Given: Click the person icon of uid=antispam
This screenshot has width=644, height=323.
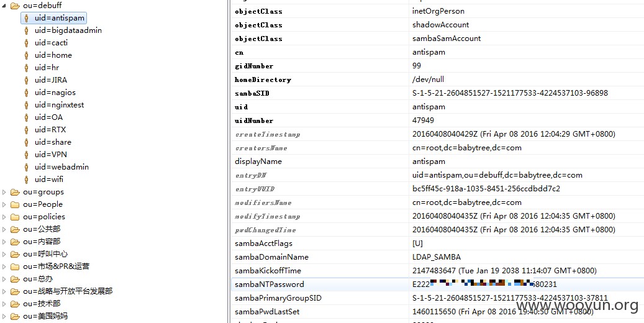Looking at the screenshot, I should click(x=27, y=18).
